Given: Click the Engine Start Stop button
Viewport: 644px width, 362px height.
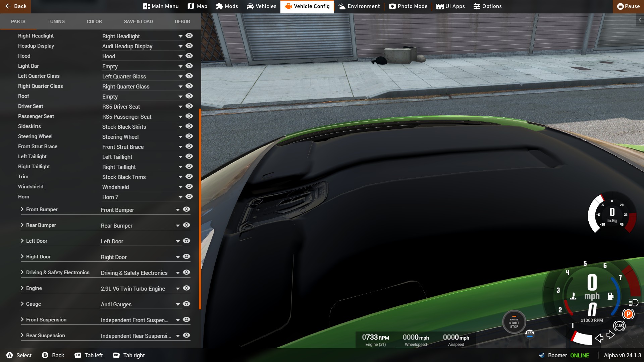Looking at the screenshot, I should click(514, 322).
